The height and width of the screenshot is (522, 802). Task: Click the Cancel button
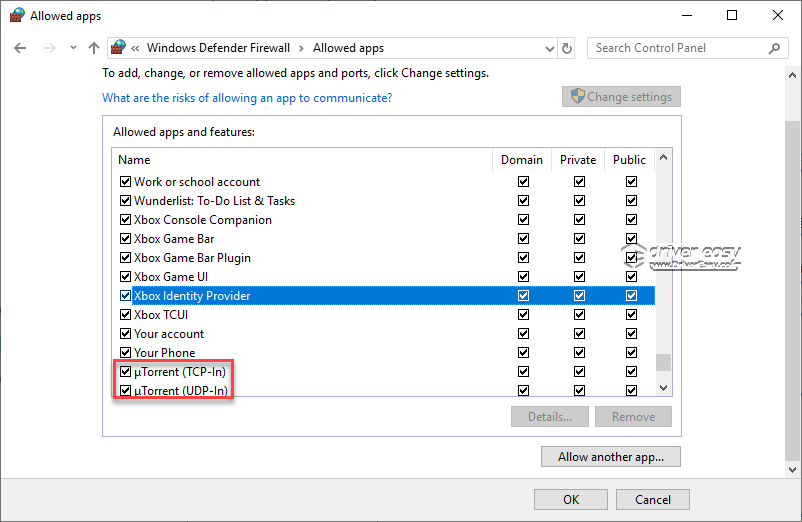tap(653, 500)
